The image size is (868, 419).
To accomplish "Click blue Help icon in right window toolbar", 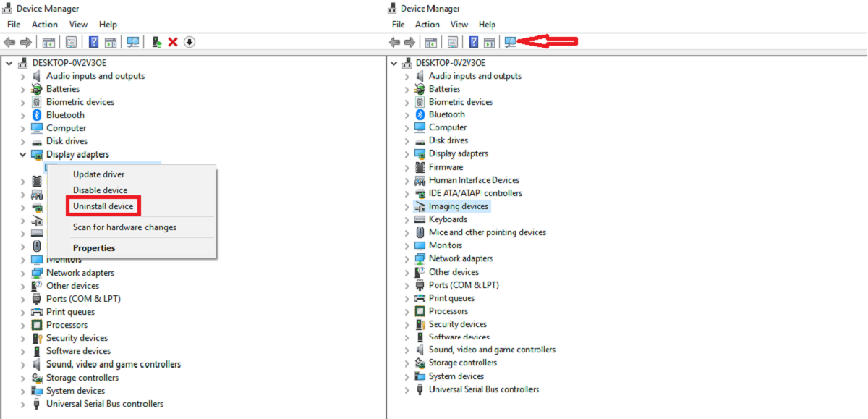I will point(474,42).
